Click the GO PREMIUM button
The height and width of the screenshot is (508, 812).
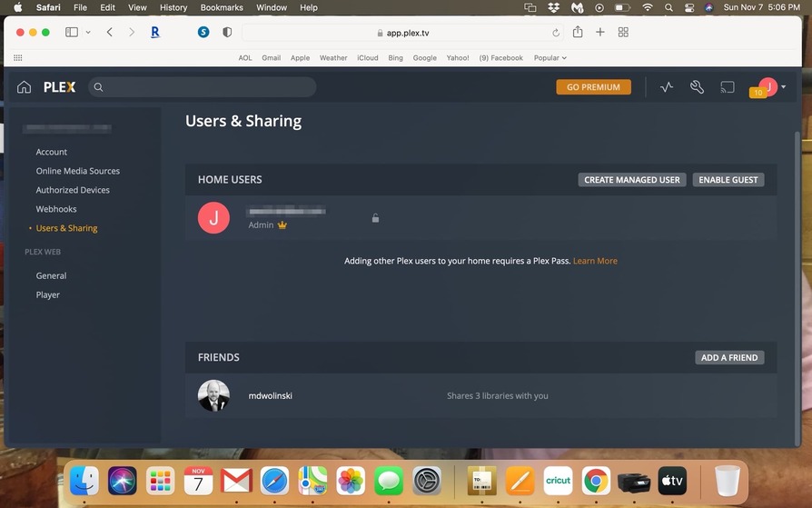coord(593,87)
